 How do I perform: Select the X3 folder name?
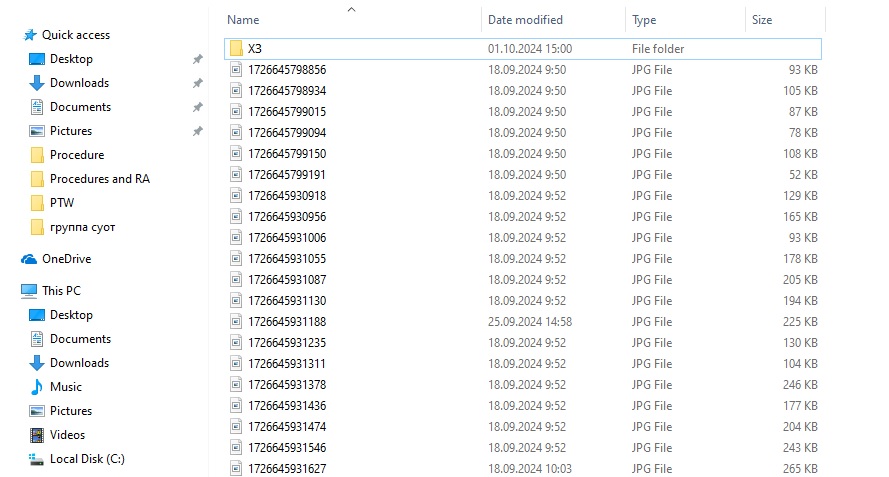pyautogui.click(x=255, y=49)
